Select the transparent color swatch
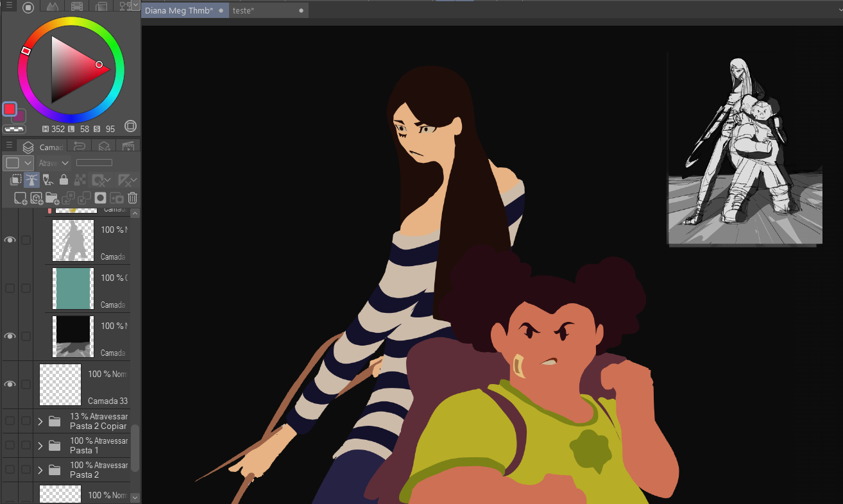 [14, 128]
